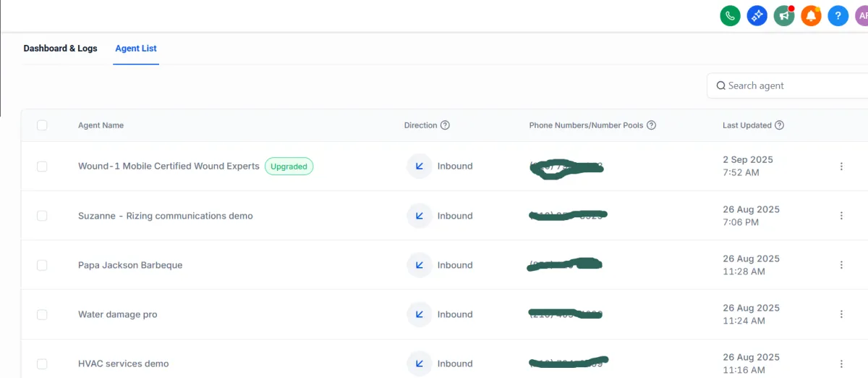Screen dimensions: 868x378
Task: Open three-dot menu for Suzanne agent row
Action: [x=841, y=216]
